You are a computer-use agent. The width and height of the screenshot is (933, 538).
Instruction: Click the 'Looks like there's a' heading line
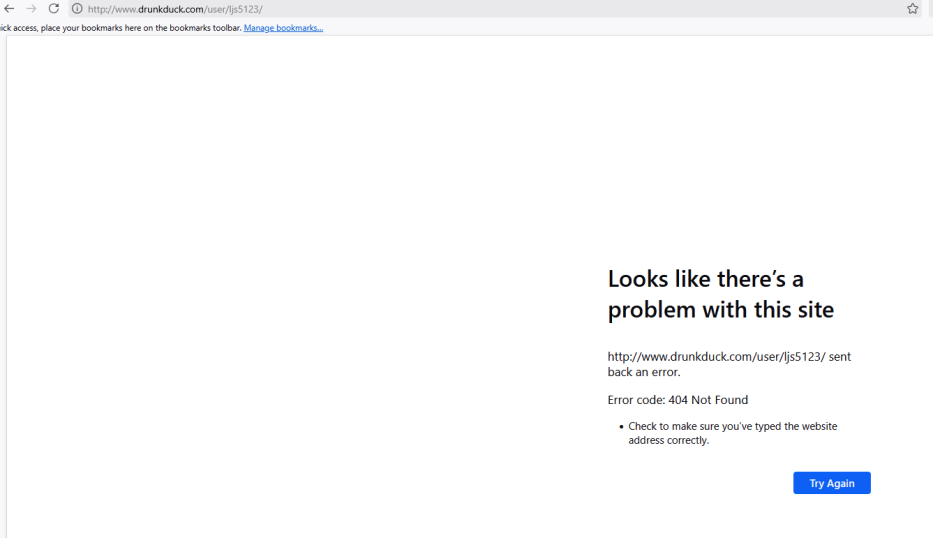tap(705, 278)
